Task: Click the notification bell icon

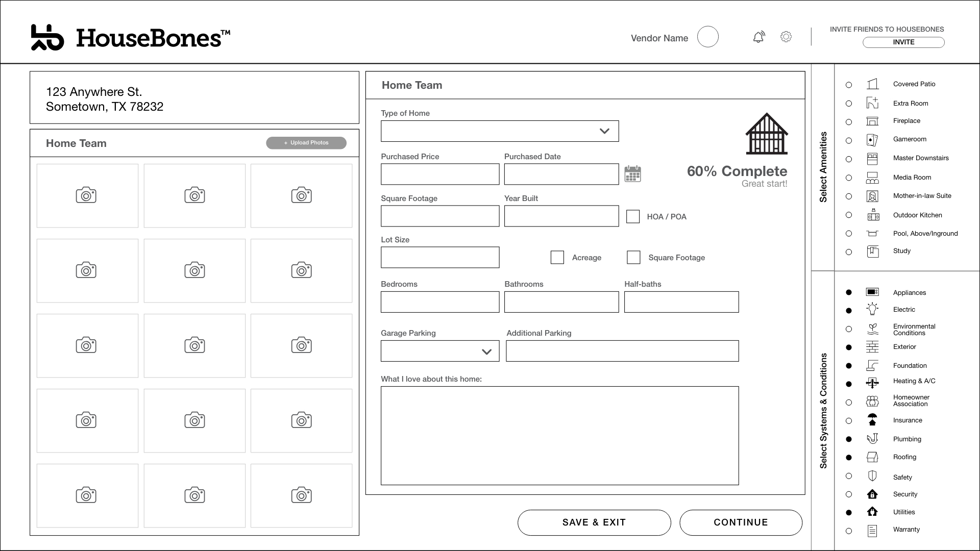Action: pyautogui.click(x=758, y=37)
